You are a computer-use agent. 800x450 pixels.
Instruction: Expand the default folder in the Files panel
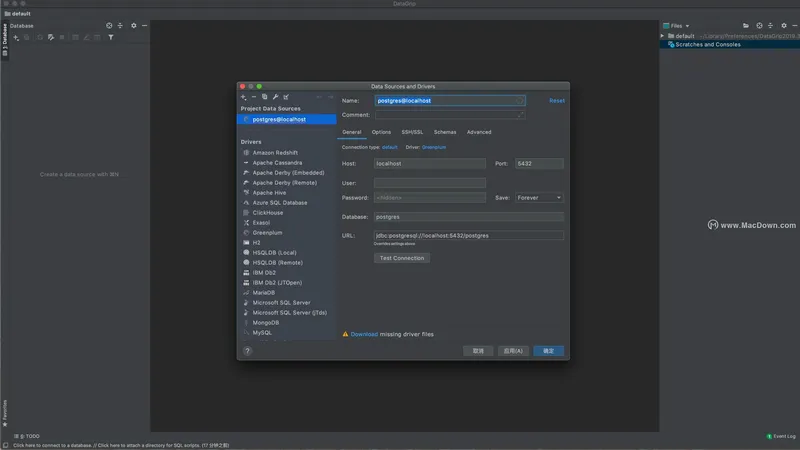663,36
